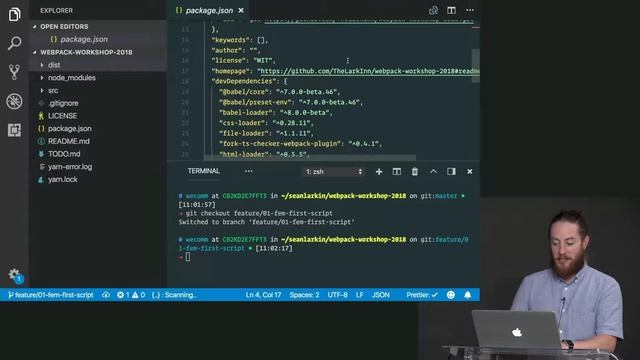
Task: Split the terminal pane
Action: coord(396,172)
